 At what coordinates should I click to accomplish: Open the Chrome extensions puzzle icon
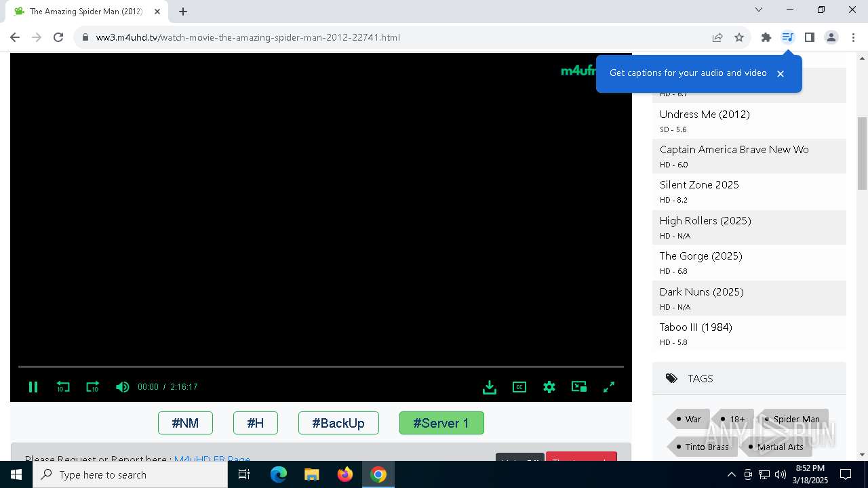coord(766,37)
